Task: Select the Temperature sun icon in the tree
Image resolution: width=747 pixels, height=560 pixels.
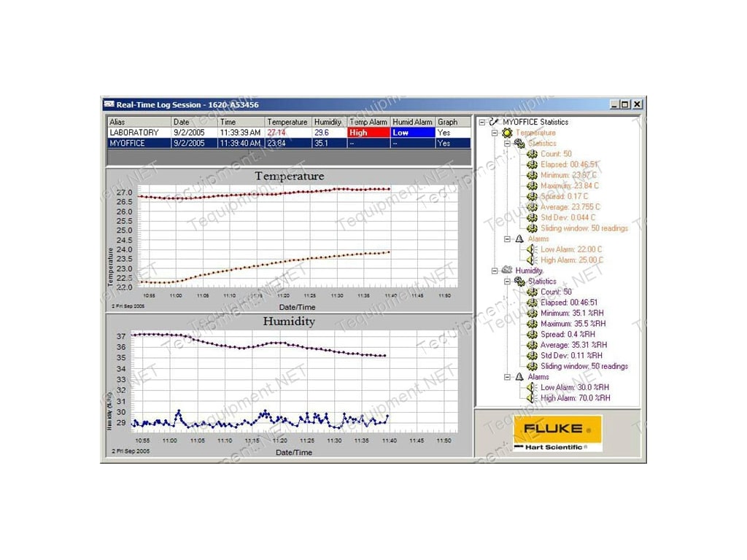Action: [x=507, y=133]
